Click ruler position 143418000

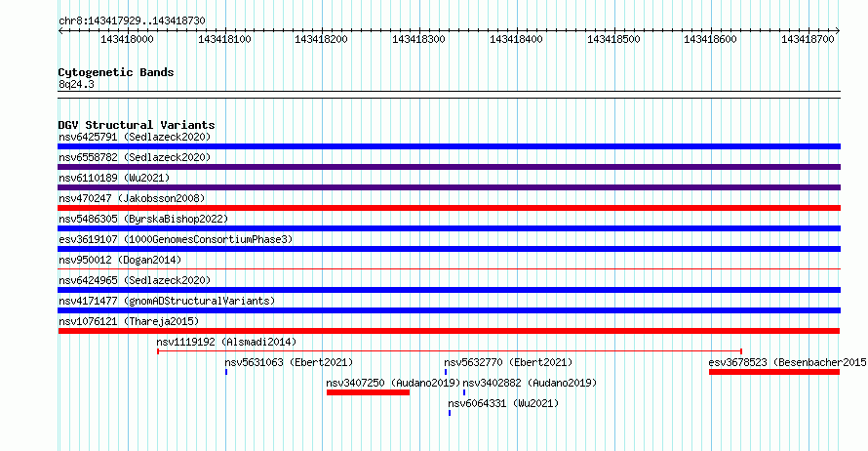[127, 39]
